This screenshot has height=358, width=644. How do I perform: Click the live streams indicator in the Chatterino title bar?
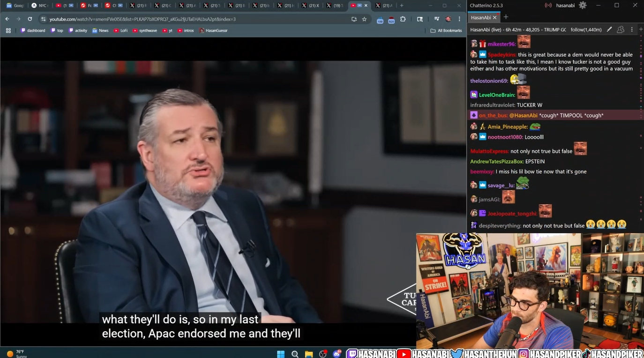548,5
